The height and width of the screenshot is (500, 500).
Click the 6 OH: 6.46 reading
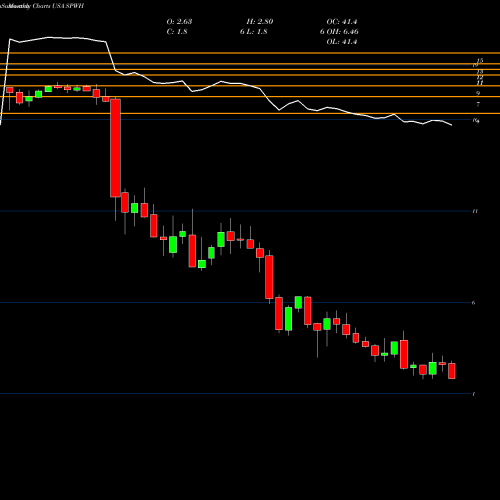(339, 32)
